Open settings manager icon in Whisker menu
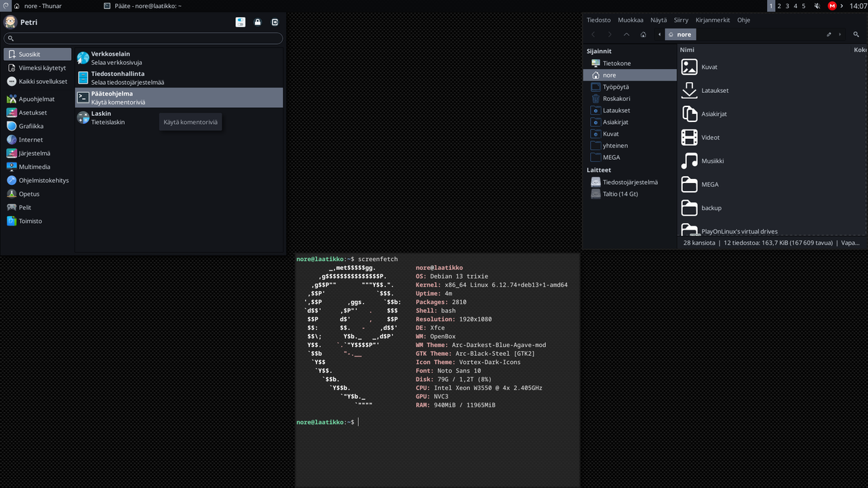868x488 pixels. (240, 22)
